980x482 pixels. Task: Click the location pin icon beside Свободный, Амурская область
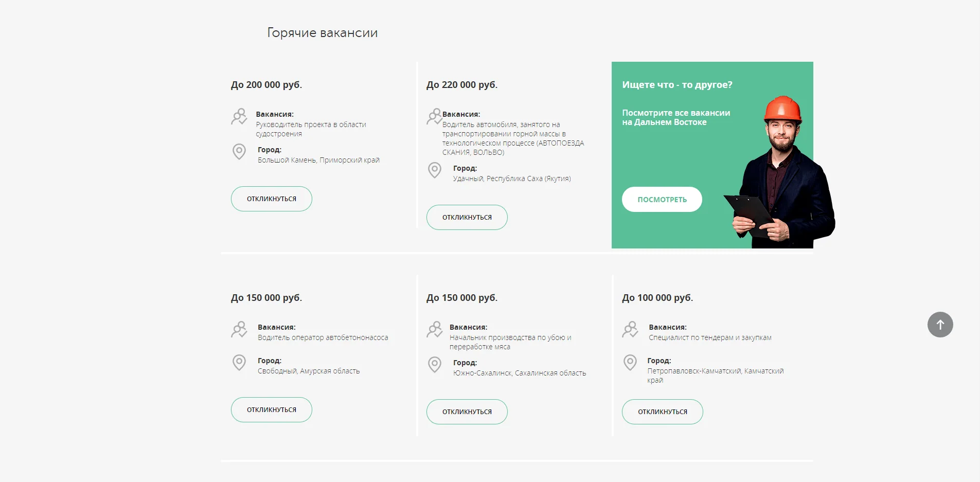pyautogui.click(x=239, y=363)
